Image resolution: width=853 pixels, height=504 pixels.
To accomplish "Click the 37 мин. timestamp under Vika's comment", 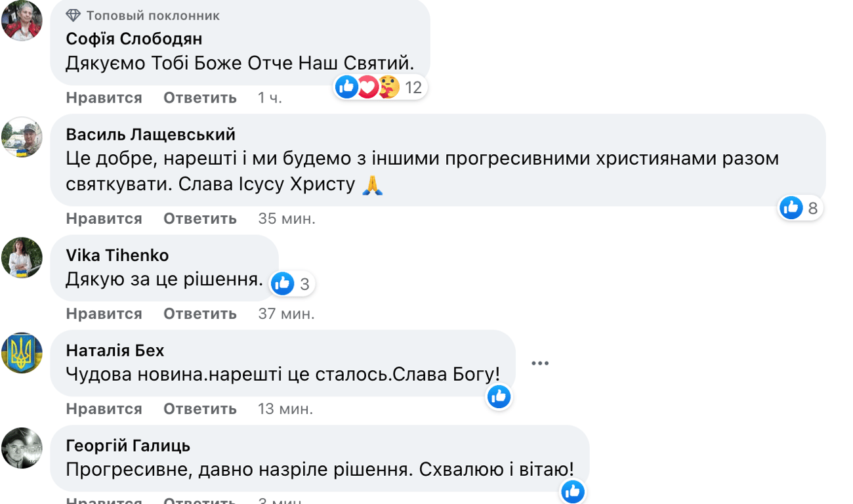I will click(x=286, y=313).
